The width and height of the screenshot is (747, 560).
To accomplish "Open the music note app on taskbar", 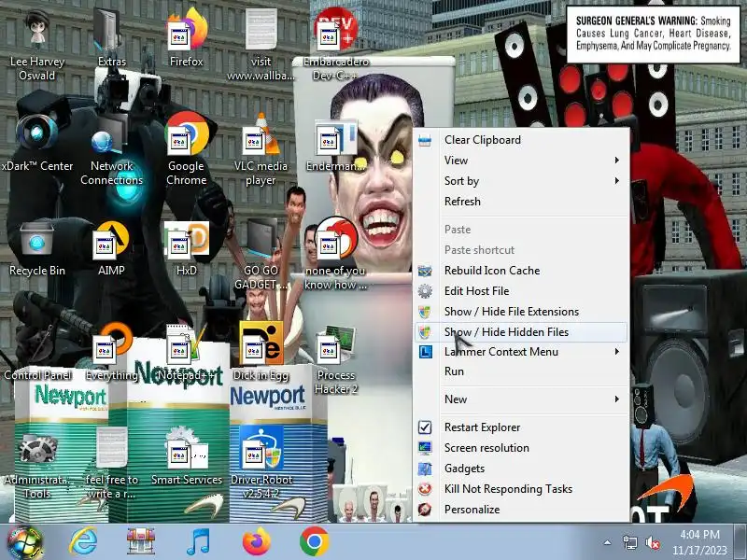I will tap(198, 542).
